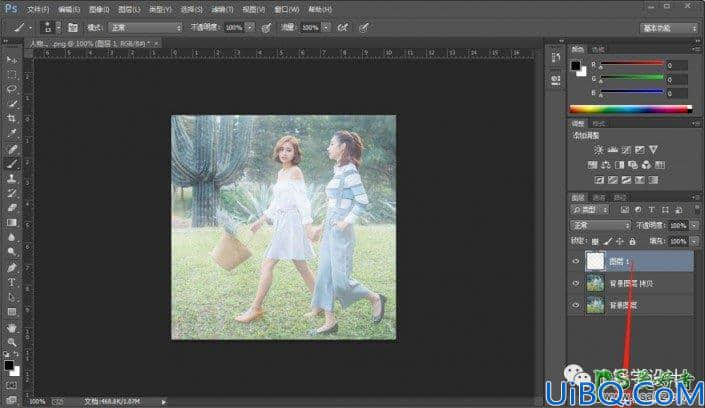The width and height of the screenshot is (705, 408).
Task: Click the foreground color in Color panel
Action: pos(575,66)
